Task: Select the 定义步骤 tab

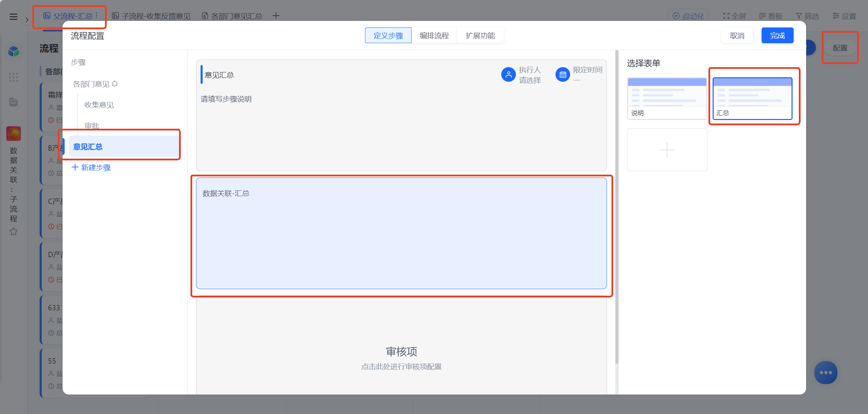Action: [x=388, y=35]
